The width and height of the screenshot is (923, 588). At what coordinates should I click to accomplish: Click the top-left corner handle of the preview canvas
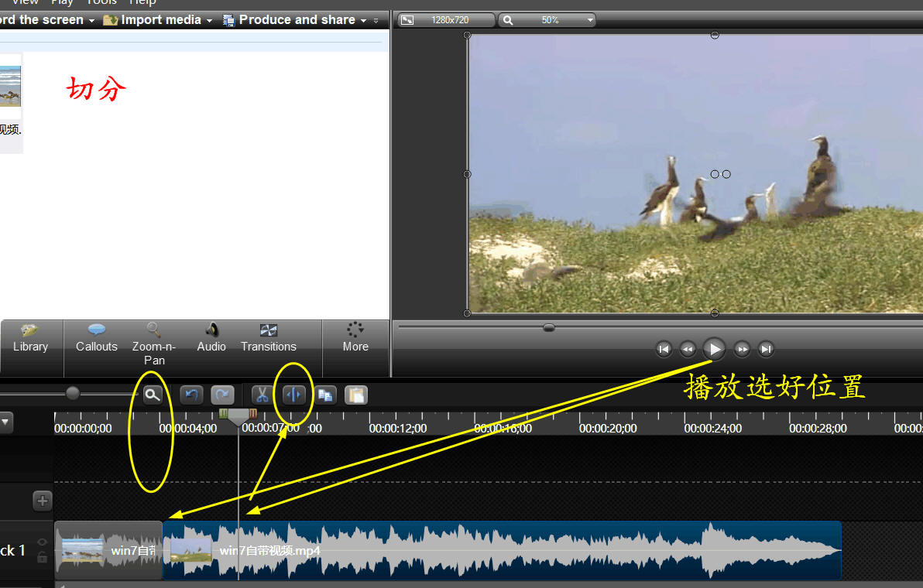[x=468, y=36]
